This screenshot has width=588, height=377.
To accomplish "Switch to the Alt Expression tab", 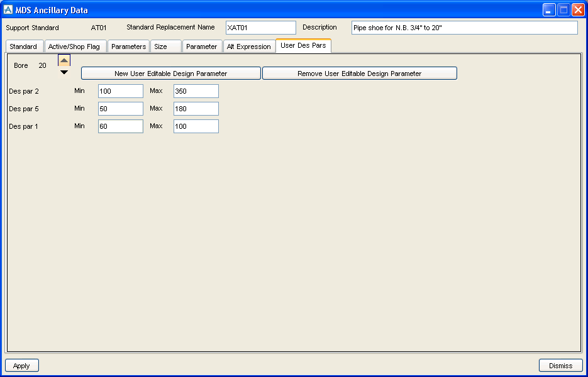I will click(x=249, y=46).
